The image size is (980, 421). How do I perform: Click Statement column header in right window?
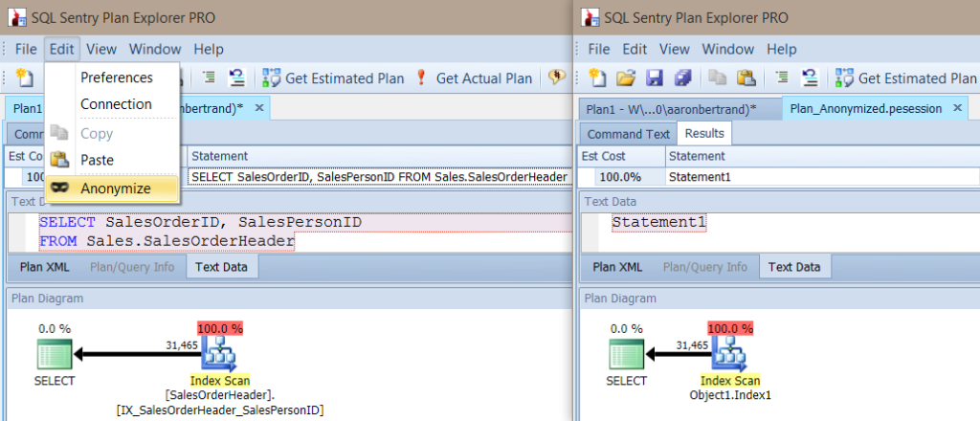point(823,156)
